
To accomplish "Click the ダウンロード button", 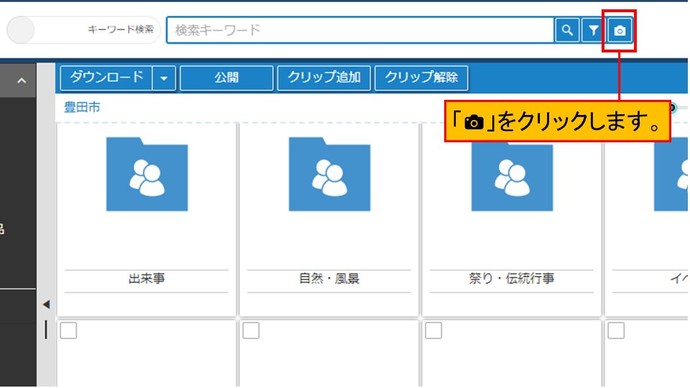I will click(x=106, y=78).
